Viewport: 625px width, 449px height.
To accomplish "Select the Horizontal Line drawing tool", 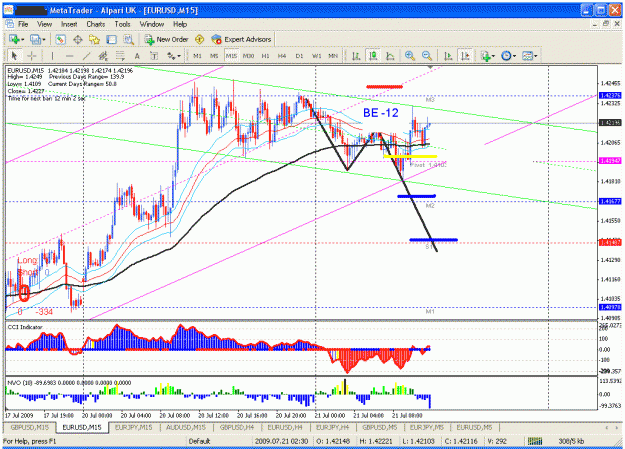I will pos(69,56).
